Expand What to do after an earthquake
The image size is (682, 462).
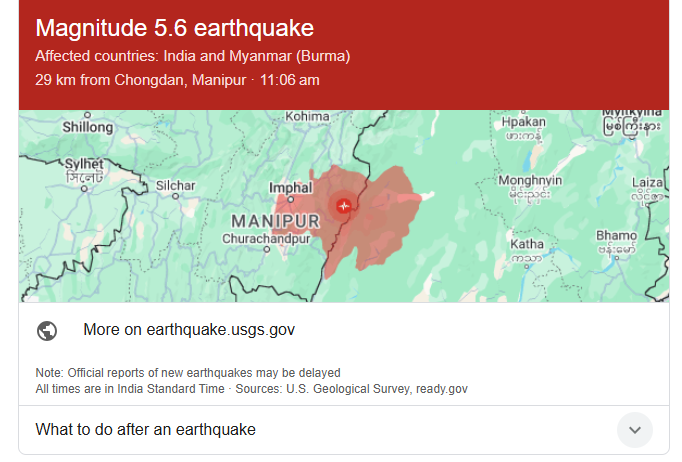pyautogui.click(x=146, y=430)
